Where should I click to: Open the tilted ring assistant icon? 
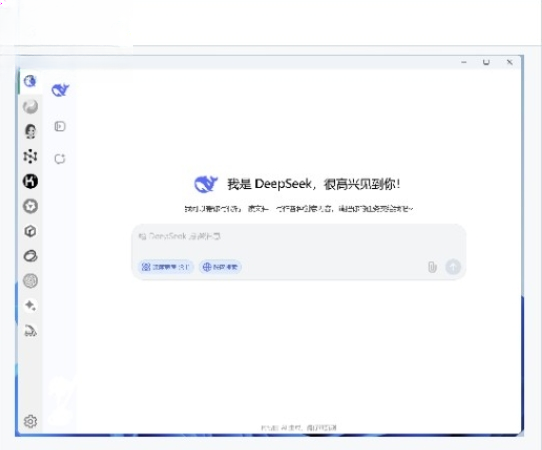(x=30, y=256)
